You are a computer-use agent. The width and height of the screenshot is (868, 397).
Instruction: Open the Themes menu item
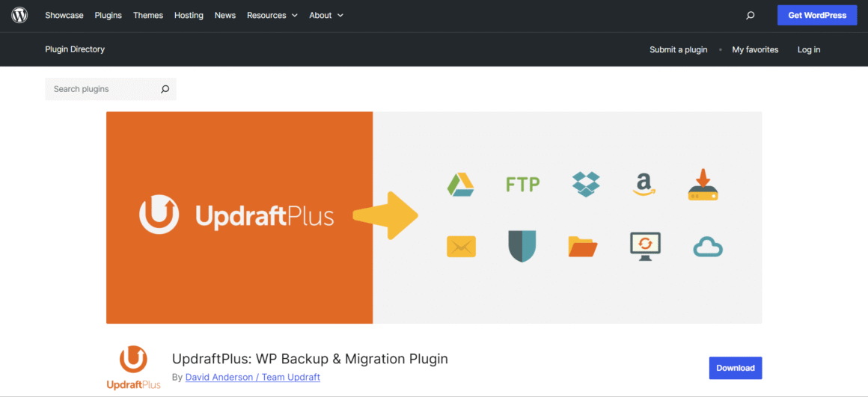click(148, 16)
